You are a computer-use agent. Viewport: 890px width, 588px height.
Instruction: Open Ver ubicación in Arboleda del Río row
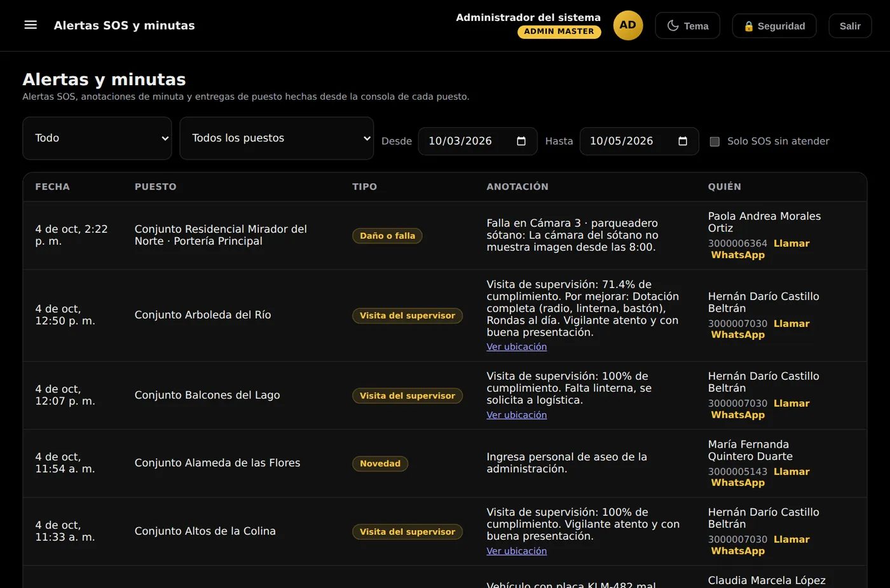517,347
